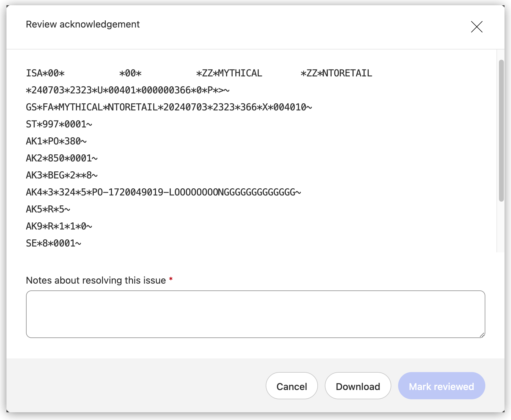This screenshot has width=511, height=420.
Task: Click the AK9*R*1*1*0~ segment line
Action: tap(59, 226)
